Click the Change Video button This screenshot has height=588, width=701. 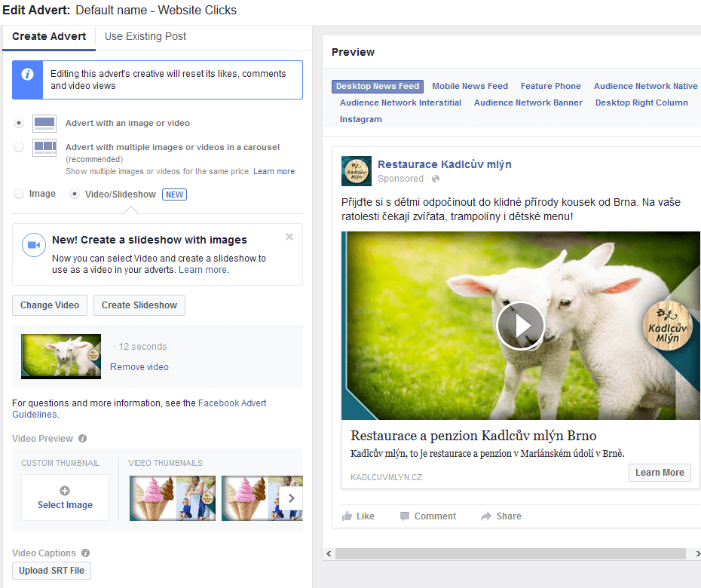(50, 305)
